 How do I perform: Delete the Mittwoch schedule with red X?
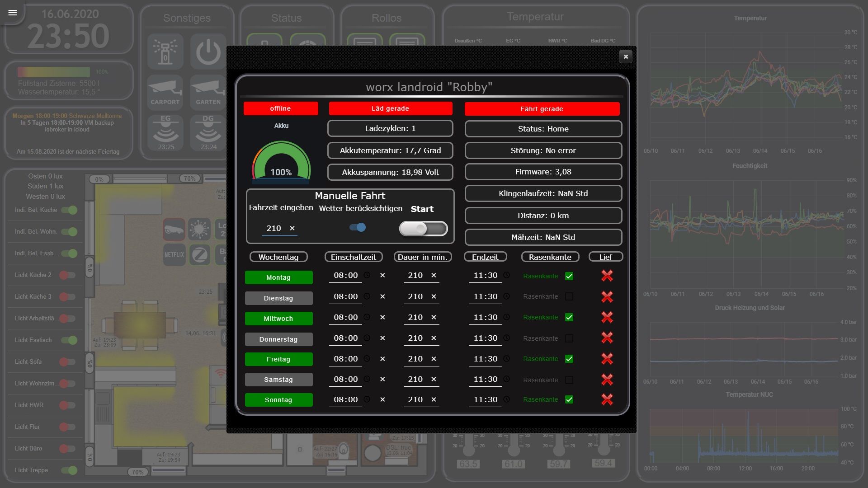pos(607,317)
